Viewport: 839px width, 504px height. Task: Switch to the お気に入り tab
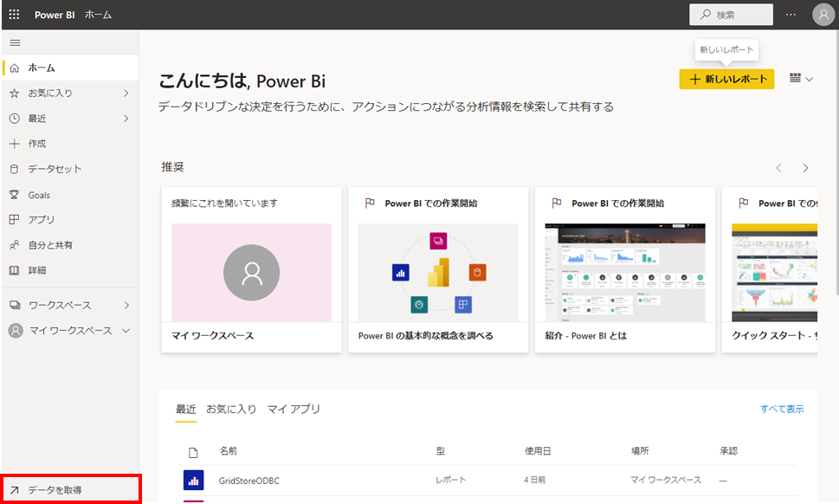coord(231,409)
